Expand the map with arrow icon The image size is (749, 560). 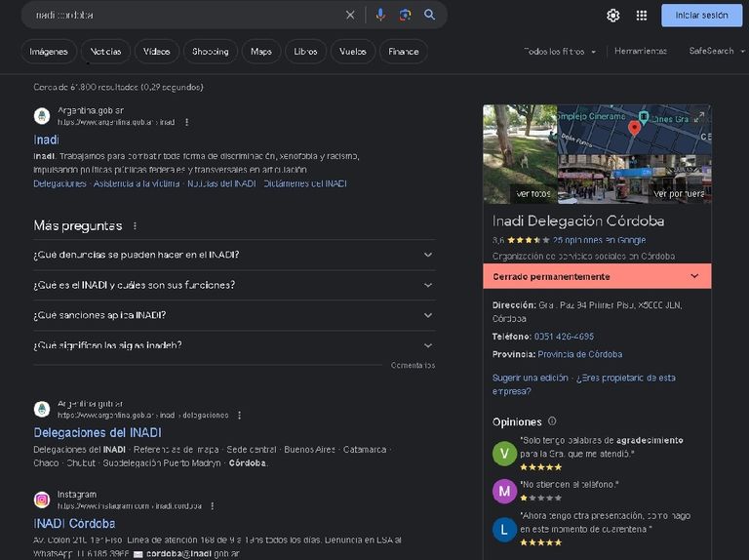701,115
